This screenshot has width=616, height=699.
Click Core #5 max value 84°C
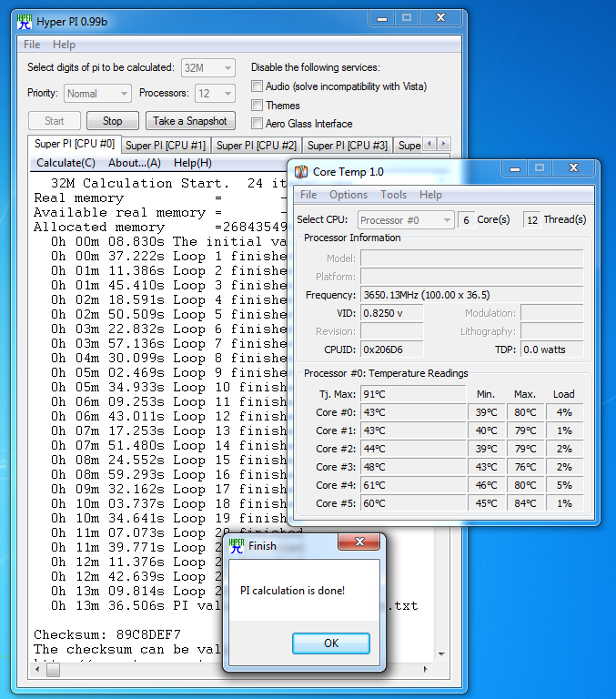pyautogui.click(x=525, y=503)
